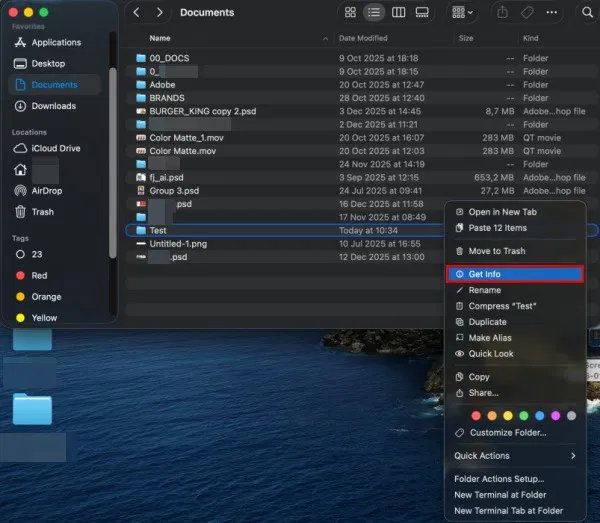Switch to column view
The height and width of the screenshot is (523, 600).
coord(399,13)
